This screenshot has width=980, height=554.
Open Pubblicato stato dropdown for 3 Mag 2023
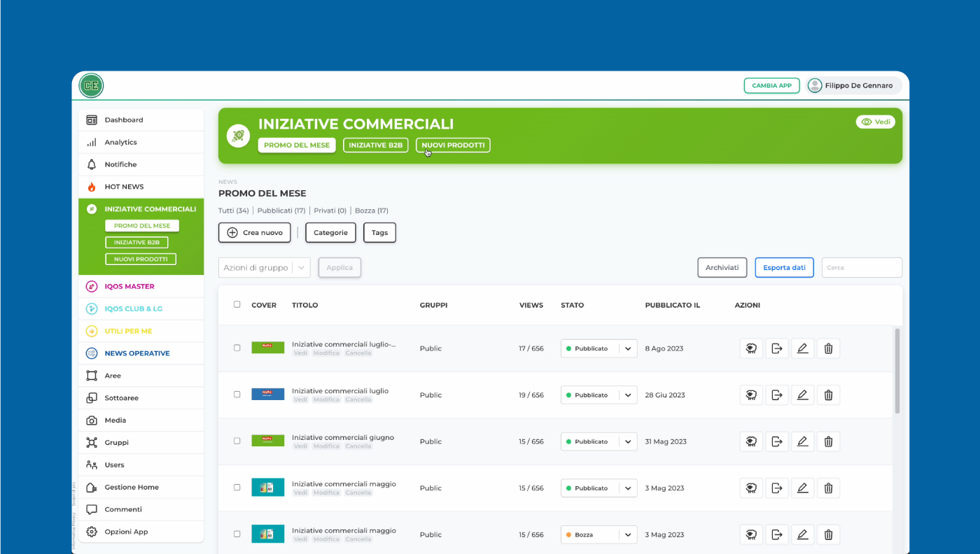coord(598,488)
